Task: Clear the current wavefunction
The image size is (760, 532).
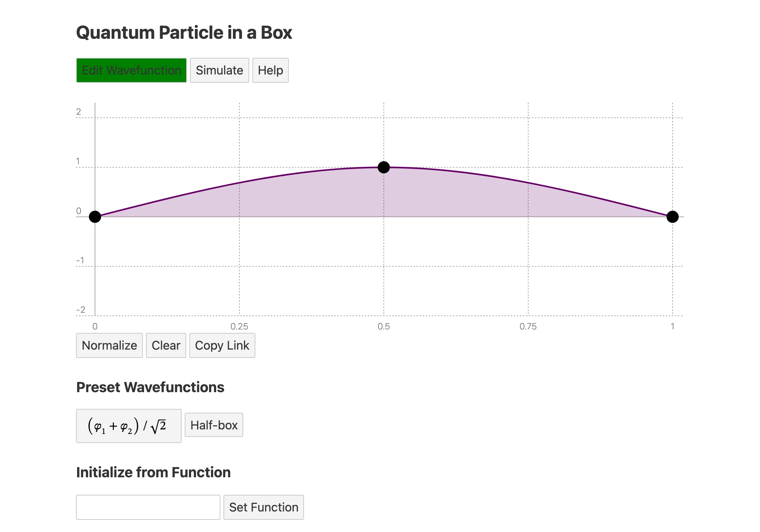Action: (x=166, y=345)
